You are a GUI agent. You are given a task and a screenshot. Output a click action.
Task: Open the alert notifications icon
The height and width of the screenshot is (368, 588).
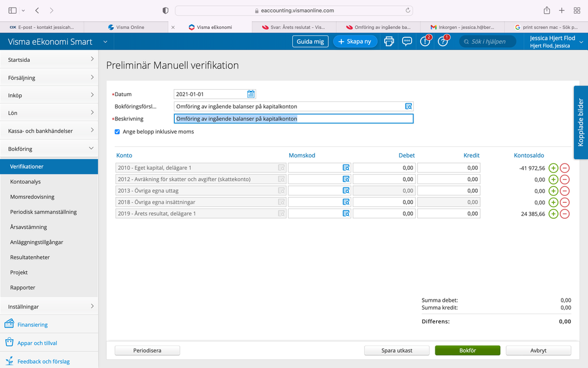pyautogui.click(x=425, y=41)
